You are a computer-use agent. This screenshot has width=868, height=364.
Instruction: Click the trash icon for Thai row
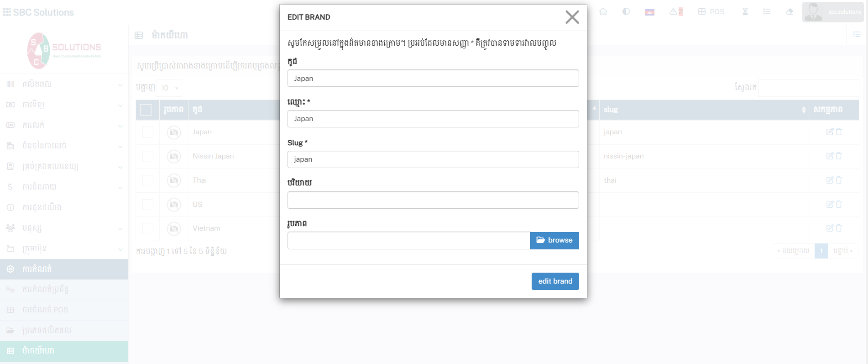[839, 180]
